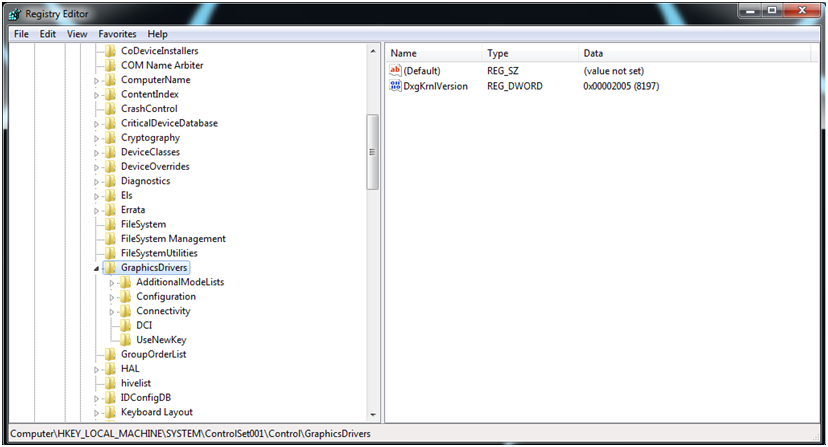Expand the Cryptography key arrow
Image resolution: width=828 pixels, height=447 pixels.
[97, 138]
